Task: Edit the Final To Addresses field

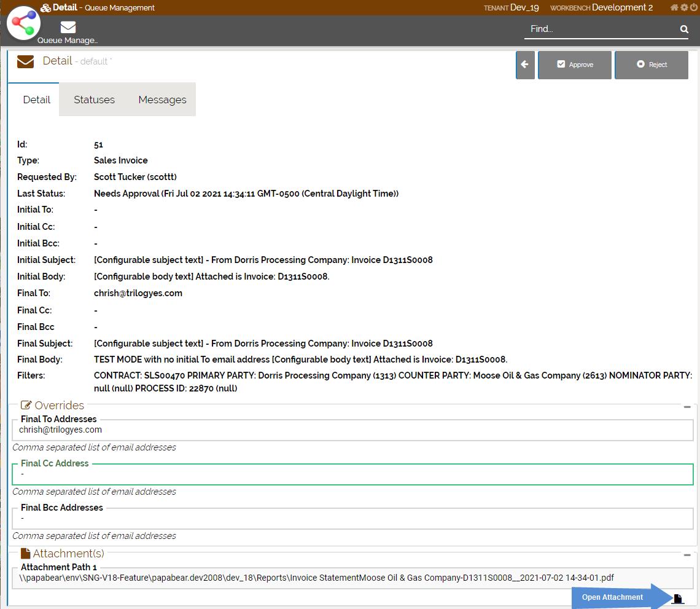Action: click(x=352, y=430)
